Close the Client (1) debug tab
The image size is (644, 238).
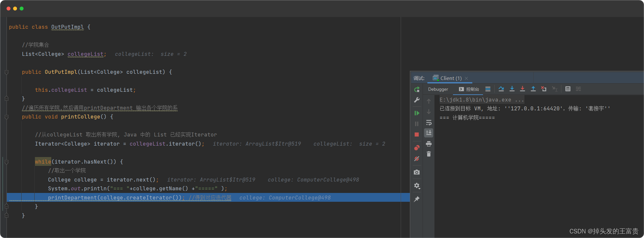(x=466, y=78)
